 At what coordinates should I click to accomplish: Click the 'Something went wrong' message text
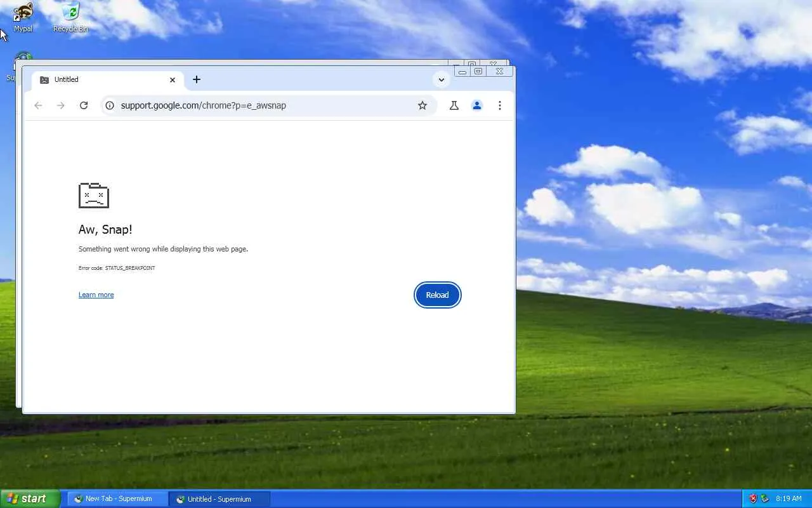click(x=163, y=249)
